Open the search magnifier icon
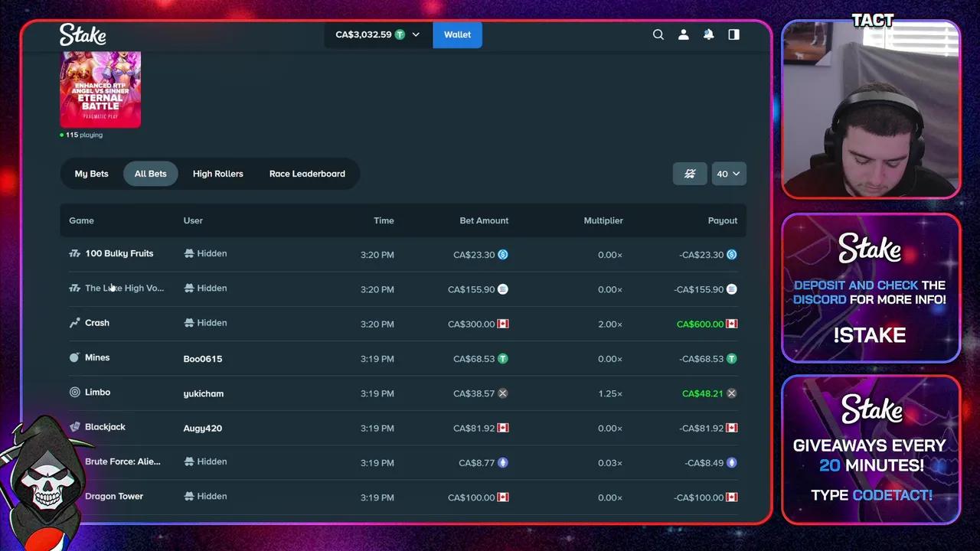 (x=658, y=34)
